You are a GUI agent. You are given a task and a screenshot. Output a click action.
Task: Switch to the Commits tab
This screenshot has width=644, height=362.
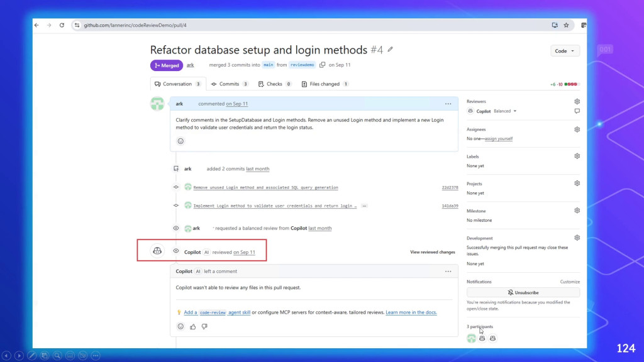(230, 84)
